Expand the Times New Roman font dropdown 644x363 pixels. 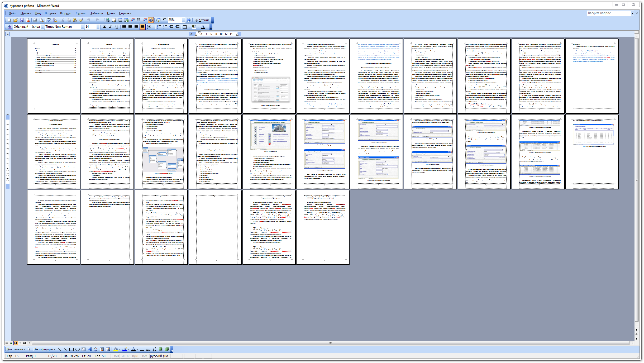(83, 27)
